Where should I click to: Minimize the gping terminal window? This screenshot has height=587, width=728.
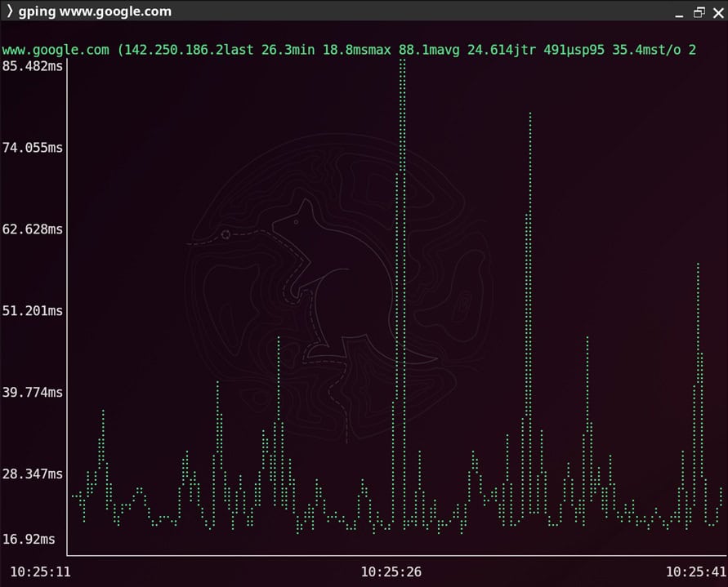click(x=679, y=12)
